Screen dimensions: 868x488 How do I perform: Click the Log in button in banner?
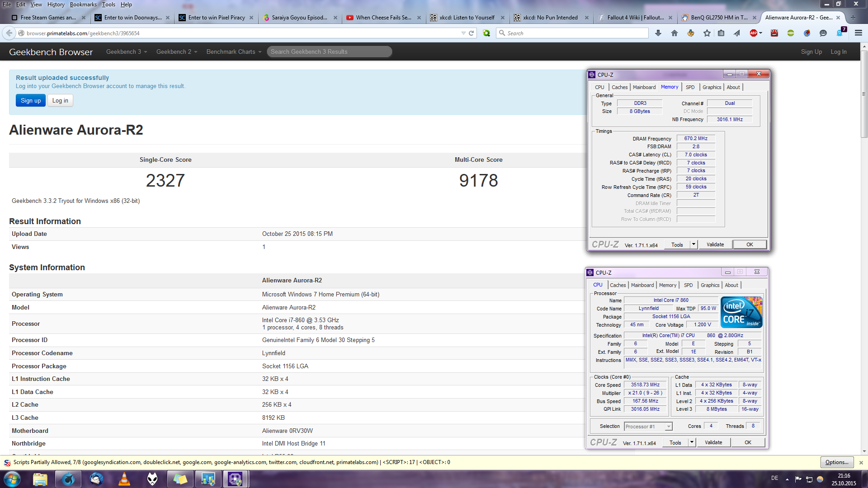(60, 100)
